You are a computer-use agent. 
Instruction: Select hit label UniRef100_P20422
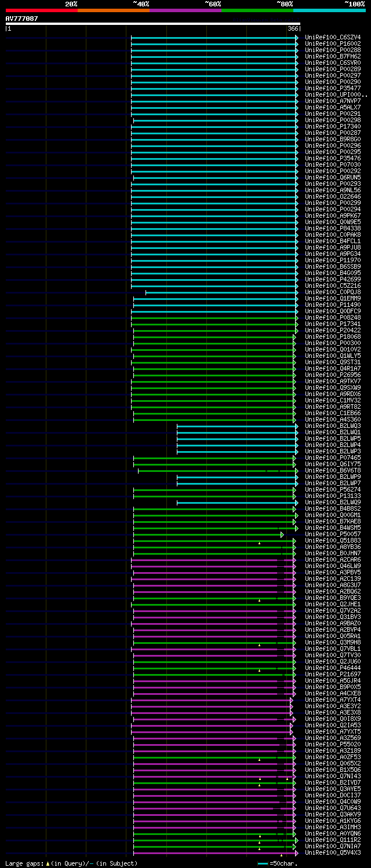[333, 330]
